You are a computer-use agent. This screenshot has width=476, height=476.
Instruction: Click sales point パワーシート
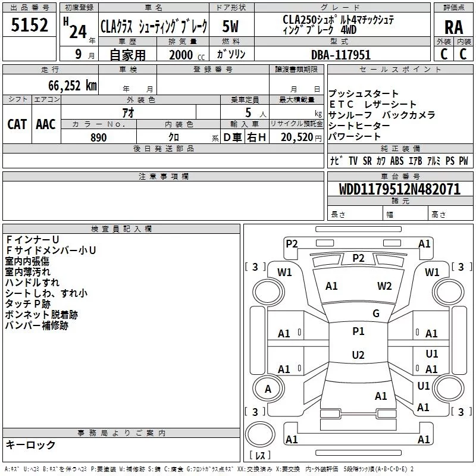[355, 136]
